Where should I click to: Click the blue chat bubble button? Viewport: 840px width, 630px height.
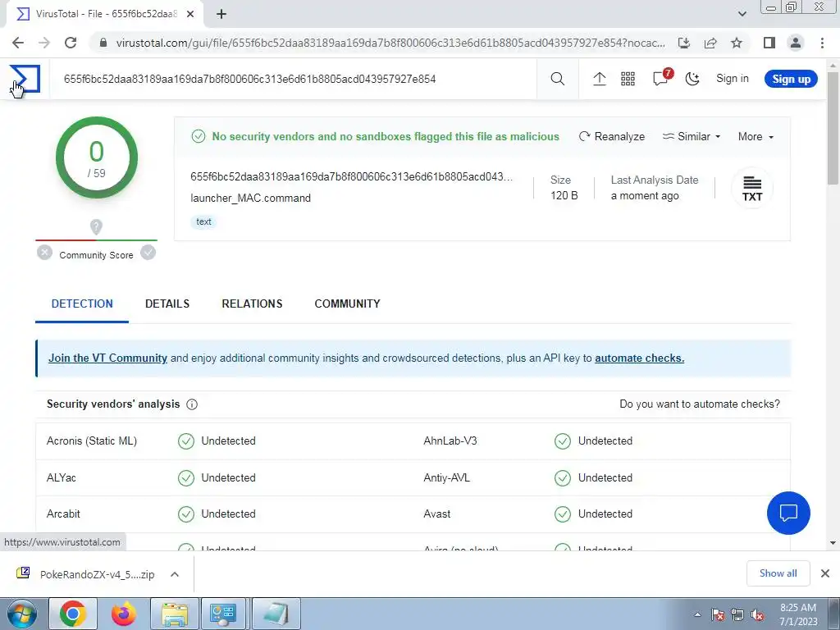coord(788,513)
